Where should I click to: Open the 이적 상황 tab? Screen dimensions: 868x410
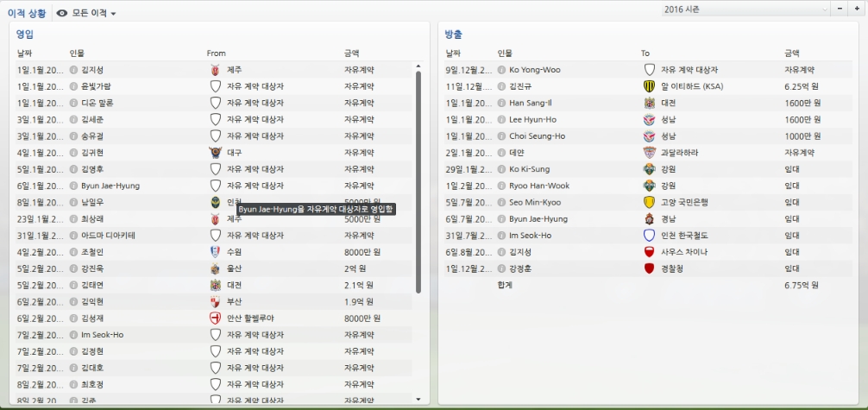click(x=28, y=13)
